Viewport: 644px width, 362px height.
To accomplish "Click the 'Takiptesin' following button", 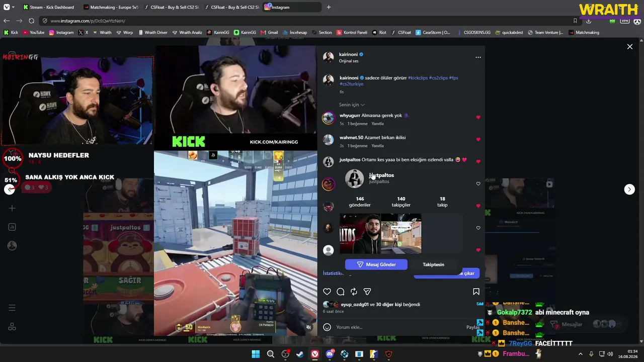I will (x=433, y=264).
